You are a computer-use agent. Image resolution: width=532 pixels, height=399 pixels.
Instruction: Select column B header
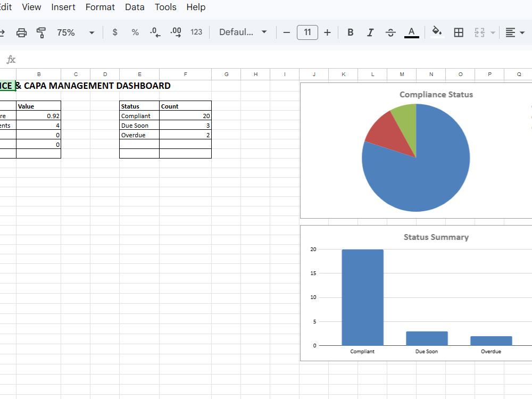point(39,74)
